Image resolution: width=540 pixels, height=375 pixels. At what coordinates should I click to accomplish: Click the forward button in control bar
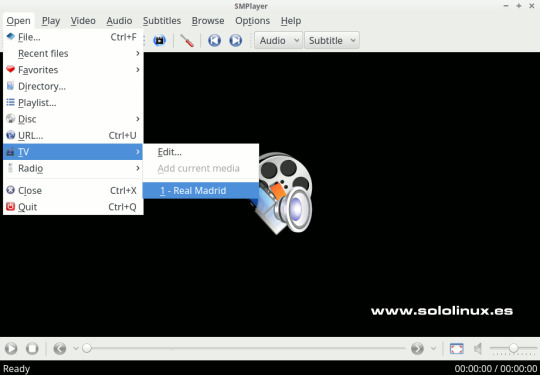(x=417, y=348)
